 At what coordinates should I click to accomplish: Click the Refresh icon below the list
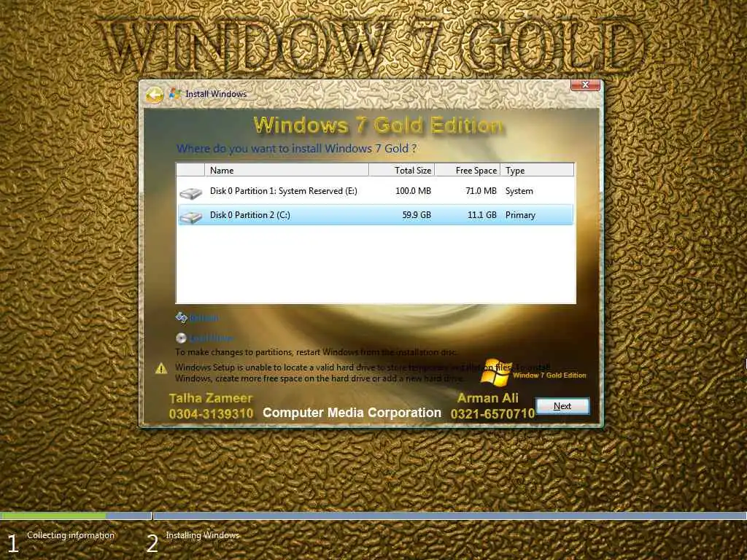coord(181,318)
